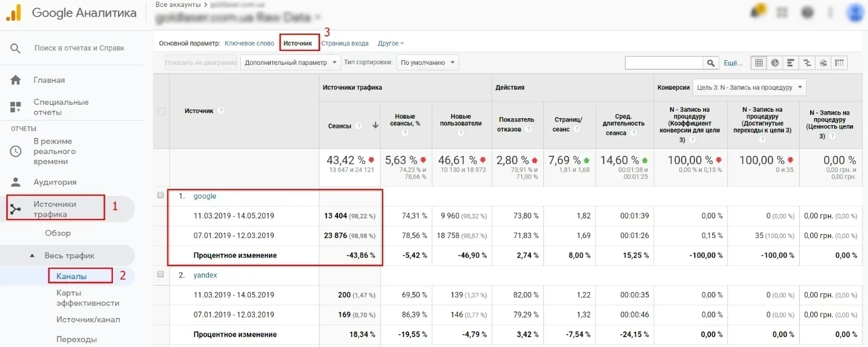Click the Показать на диаграмме button

(x=201, y=63)
